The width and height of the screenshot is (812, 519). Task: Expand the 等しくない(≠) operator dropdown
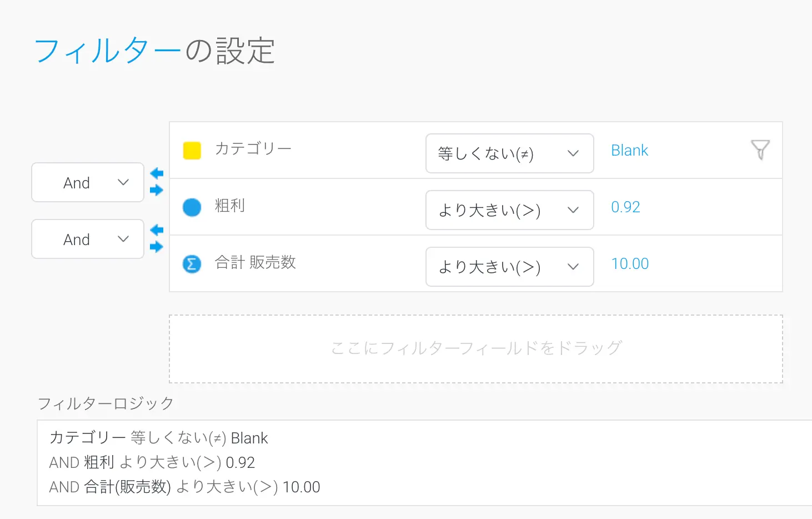[x=509, y=153]
